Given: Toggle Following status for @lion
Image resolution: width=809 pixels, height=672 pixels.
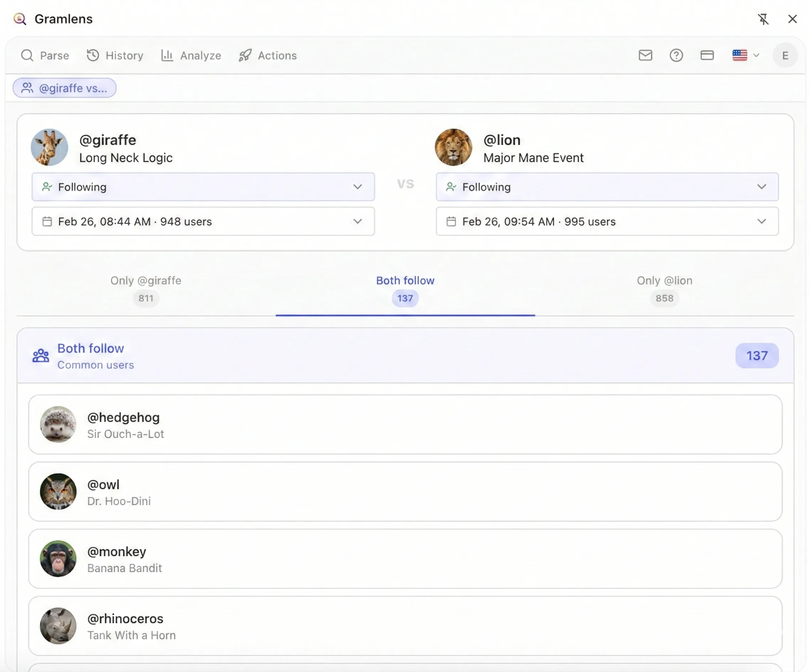Looking at the screenshot, I should 607,187.
